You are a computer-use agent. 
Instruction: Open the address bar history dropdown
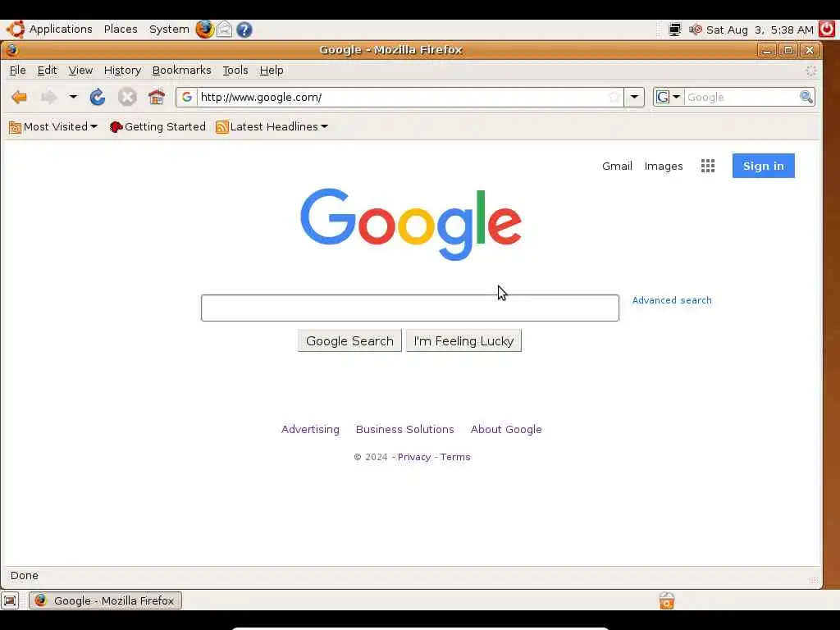[634, 97]
